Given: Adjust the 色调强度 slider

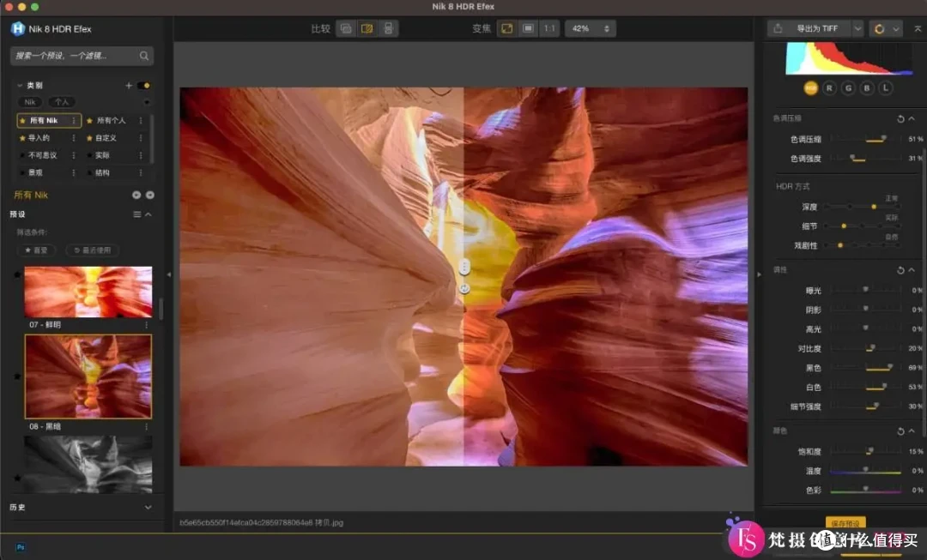Looking at the screenshot, I should (x=866, y=159).
